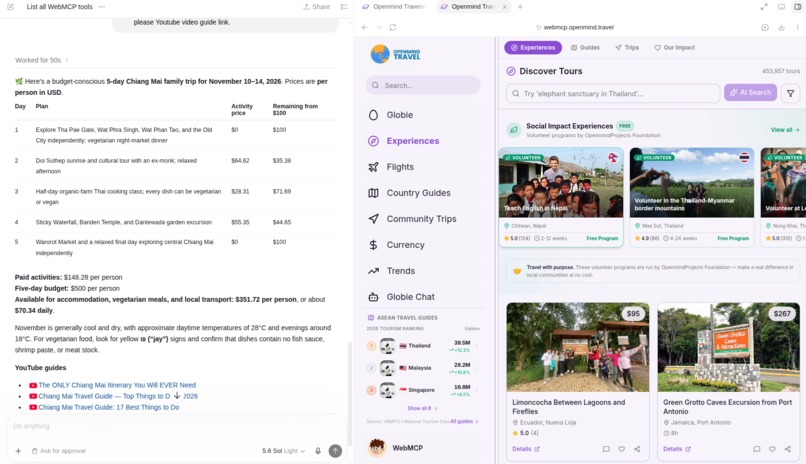
Task: Reload the page with refresh icon
Action: pos(393,27)
